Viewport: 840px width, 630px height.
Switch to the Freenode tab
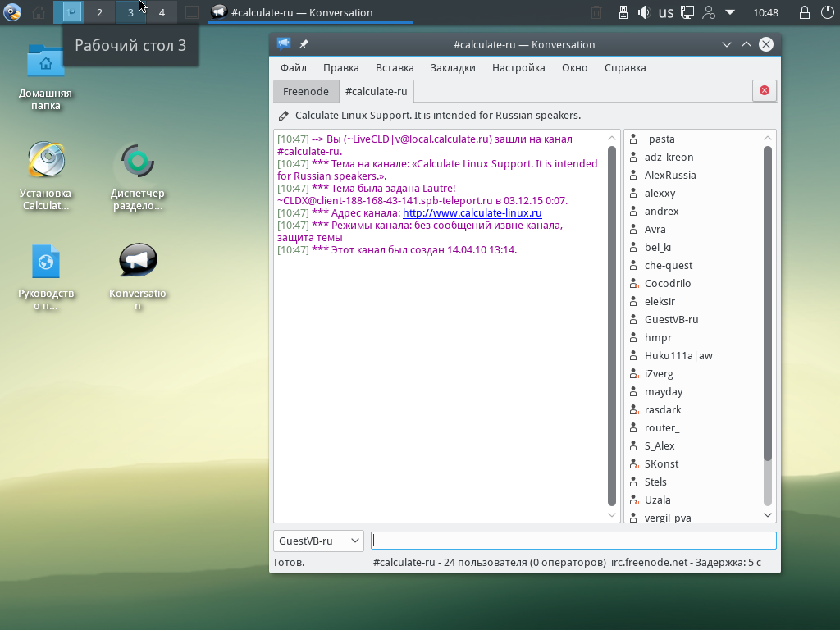click(x=305, y=91)
